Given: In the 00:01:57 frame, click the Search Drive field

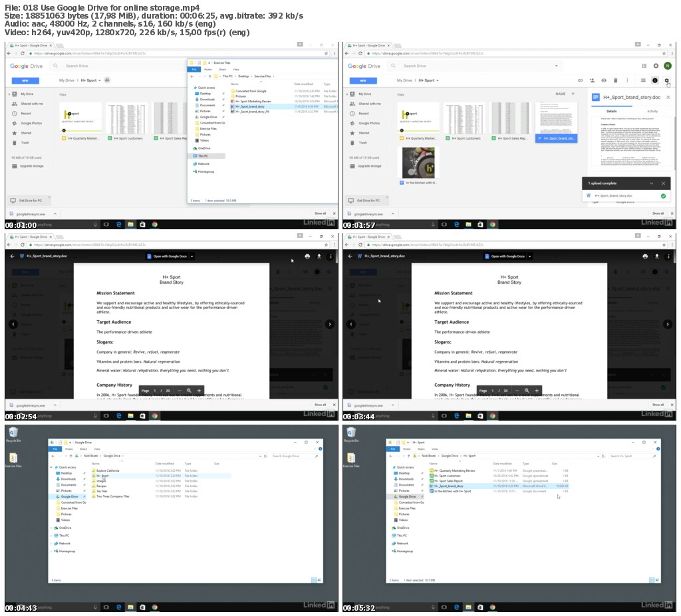Looking at the screenshot, I should click(x=476, y=66).
